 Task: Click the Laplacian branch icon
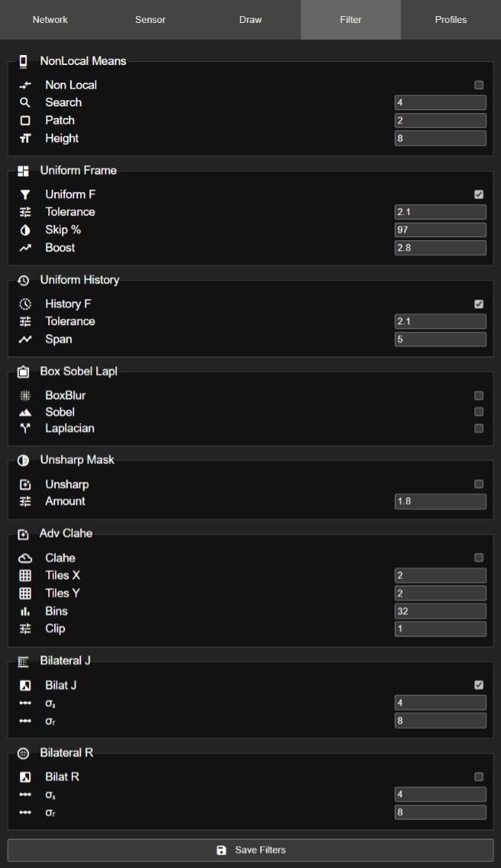pos(24,428)
